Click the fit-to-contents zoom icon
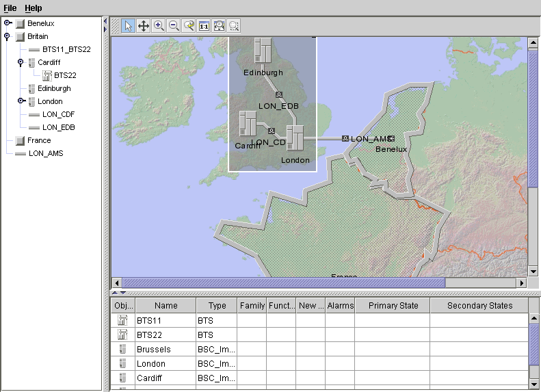541x392 pixels. [x=219, y=26]
